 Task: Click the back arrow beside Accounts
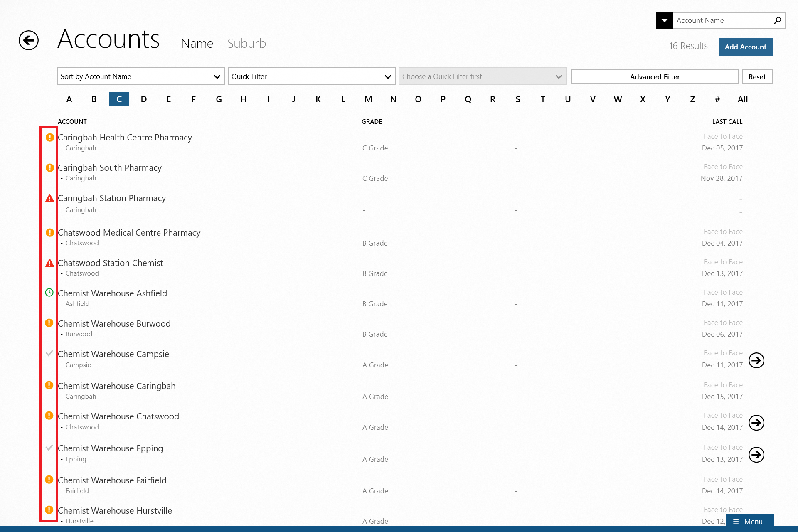pos(29,40)
